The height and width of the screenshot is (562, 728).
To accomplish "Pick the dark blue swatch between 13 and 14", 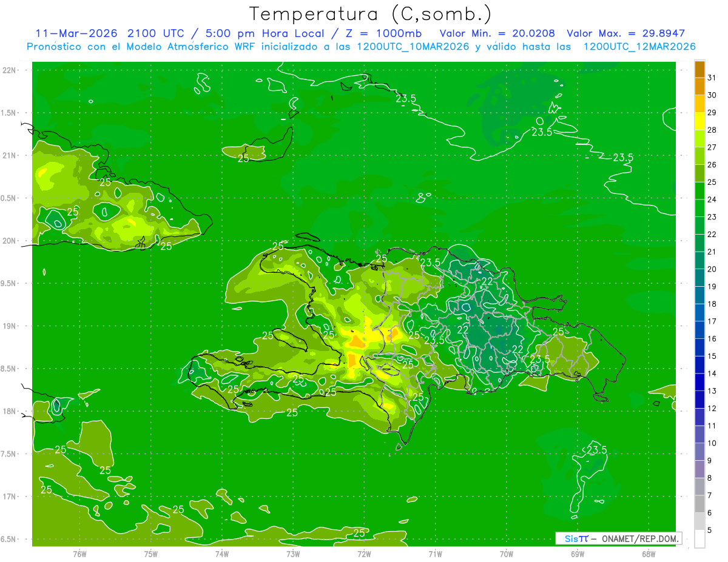I will click(x=699, y=383).
